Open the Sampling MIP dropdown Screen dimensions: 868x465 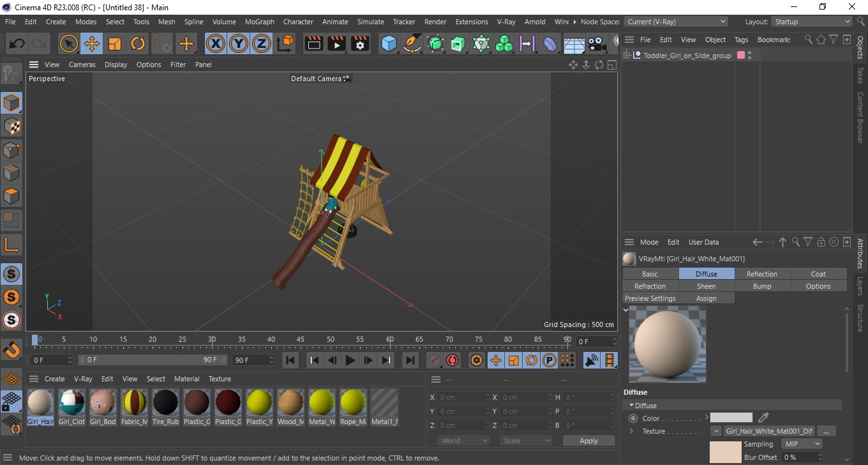point(802,444)
